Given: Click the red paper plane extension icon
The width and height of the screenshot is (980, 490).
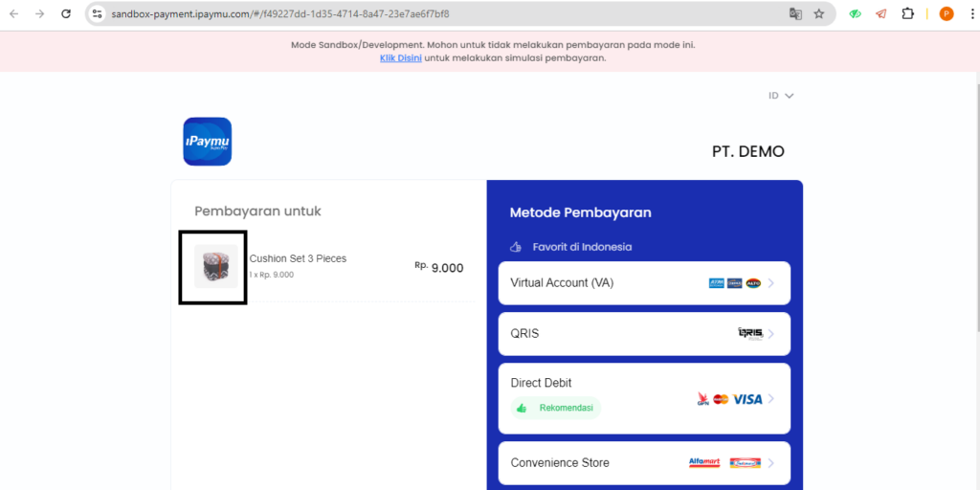Looking at the screenshot, I should point(880,14).
